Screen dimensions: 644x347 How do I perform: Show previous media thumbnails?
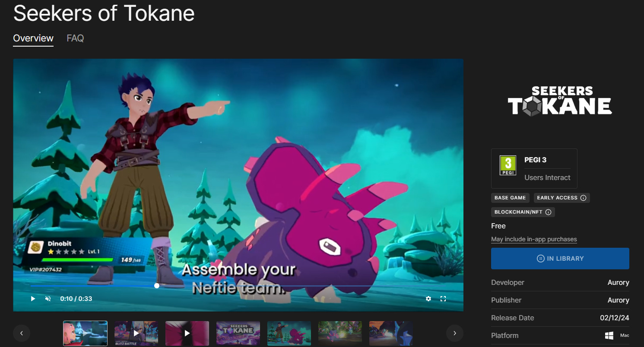pyautogui.click(x=22, y=333)
